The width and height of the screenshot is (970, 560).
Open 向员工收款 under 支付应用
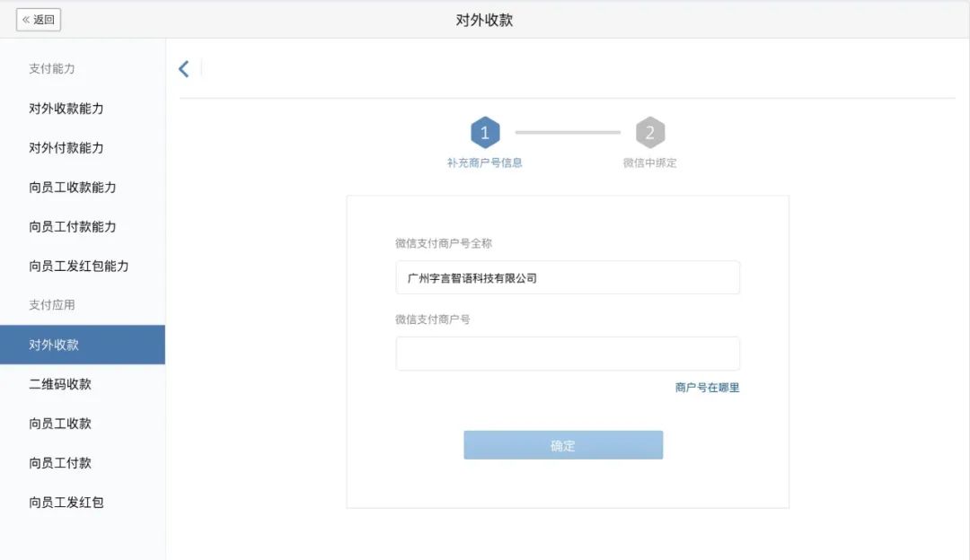(x=60, y=424)
